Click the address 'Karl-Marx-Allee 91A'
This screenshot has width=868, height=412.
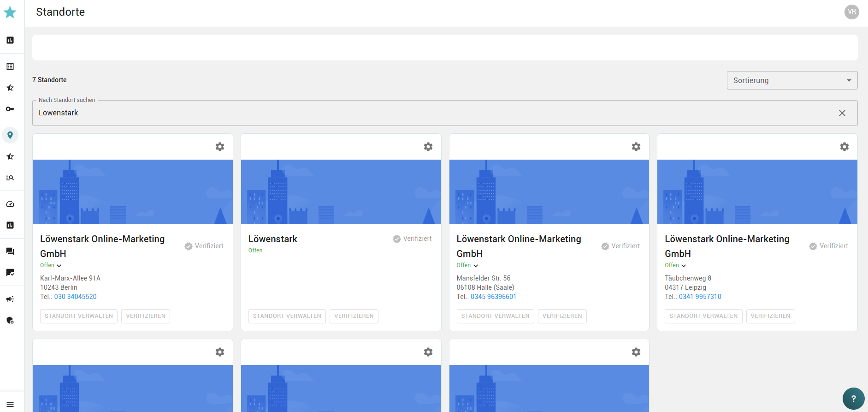[70, 278]
